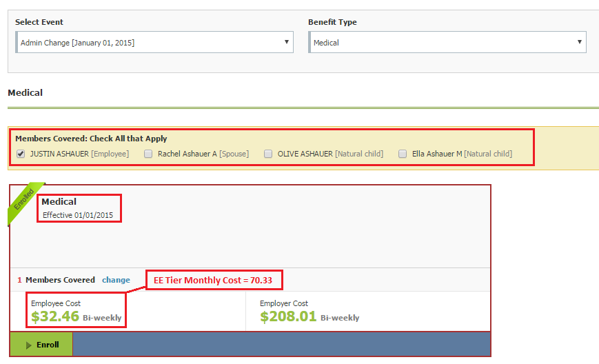Click the Benefit Type dropdown arrow
This screenshot has height=364, width=599.
[580, 42]
